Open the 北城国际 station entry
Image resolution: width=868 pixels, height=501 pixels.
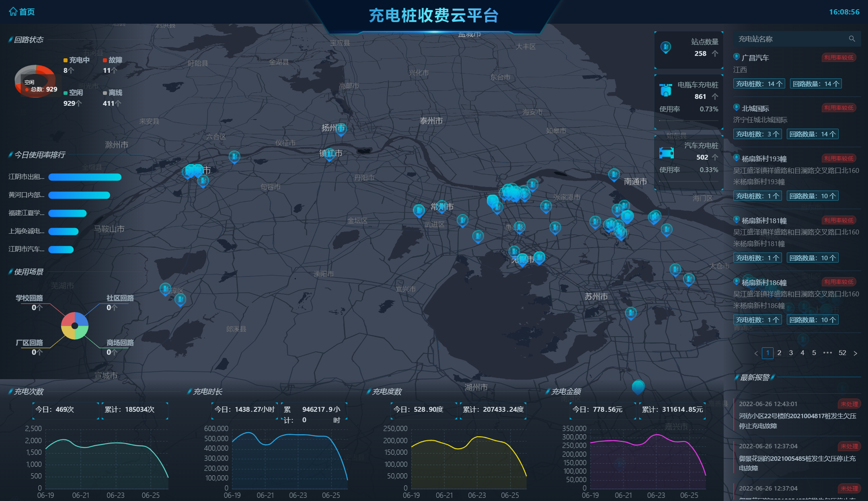tap(755, 109)
